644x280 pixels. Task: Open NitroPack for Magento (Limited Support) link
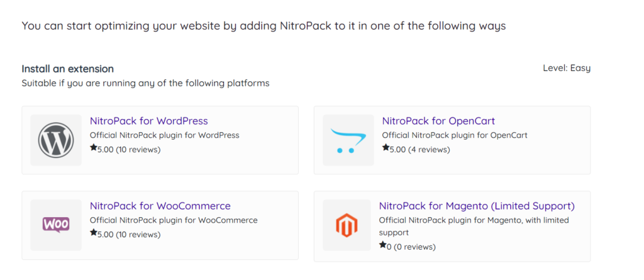(477, 206)
